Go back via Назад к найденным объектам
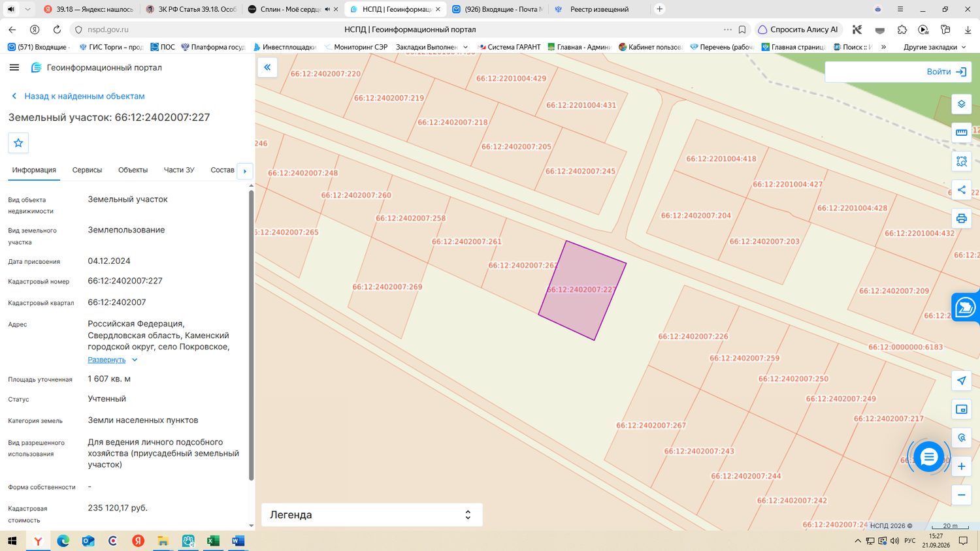 [78, 96]
